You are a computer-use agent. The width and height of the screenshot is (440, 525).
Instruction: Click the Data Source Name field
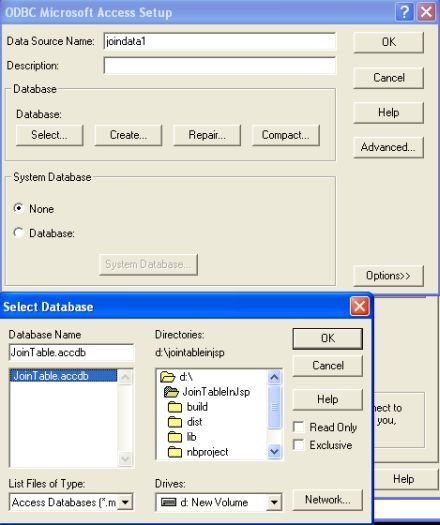[x=220, y=42]
